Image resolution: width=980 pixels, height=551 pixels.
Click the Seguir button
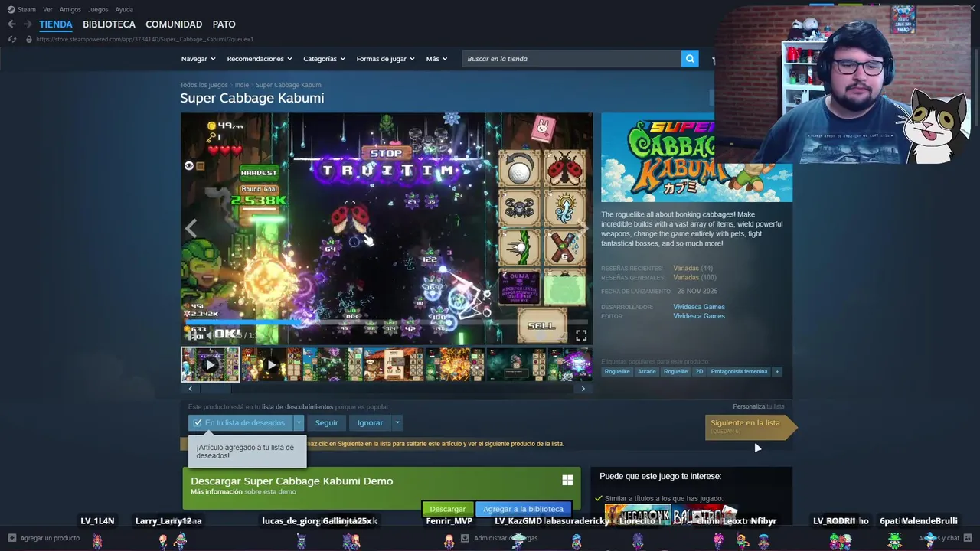pos(326,422)
